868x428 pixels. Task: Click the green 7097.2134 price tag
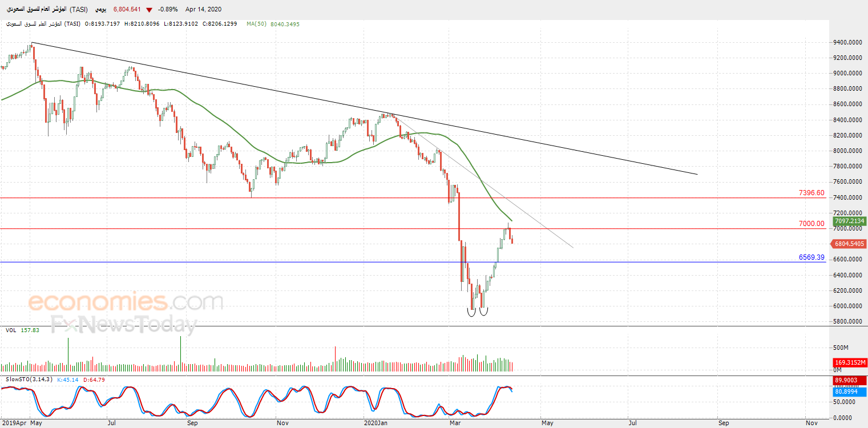coord(849,221)
